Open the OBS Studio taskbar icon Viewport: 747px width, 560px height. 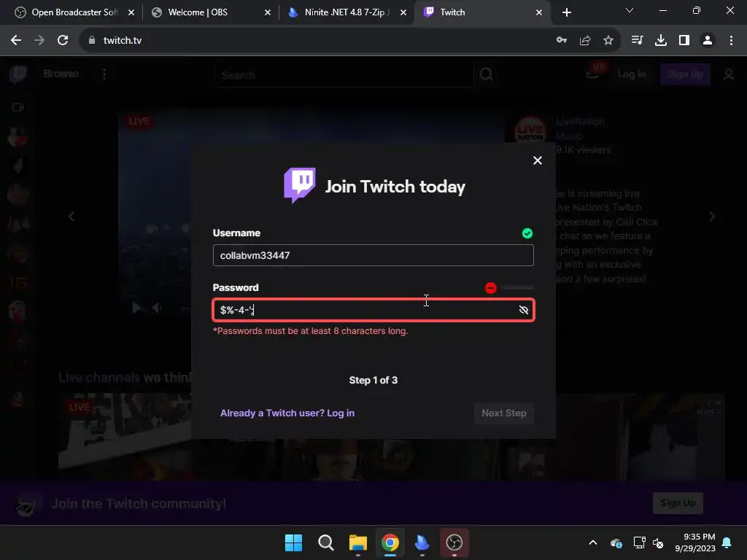454,542
